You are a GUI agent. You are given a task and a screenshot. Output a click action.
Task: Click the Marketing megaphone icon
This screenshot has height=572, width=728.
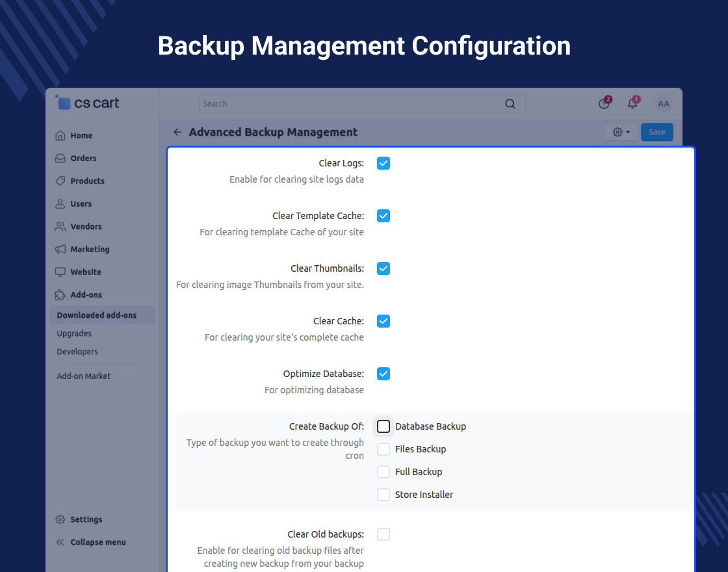pyautogui.click(x=60, y=250)
